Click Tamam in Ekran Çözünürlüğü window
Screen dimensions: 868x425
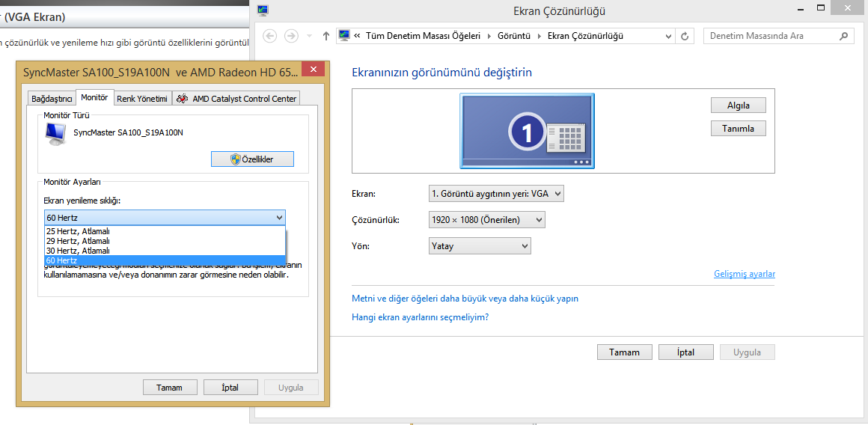pos(624,352)
